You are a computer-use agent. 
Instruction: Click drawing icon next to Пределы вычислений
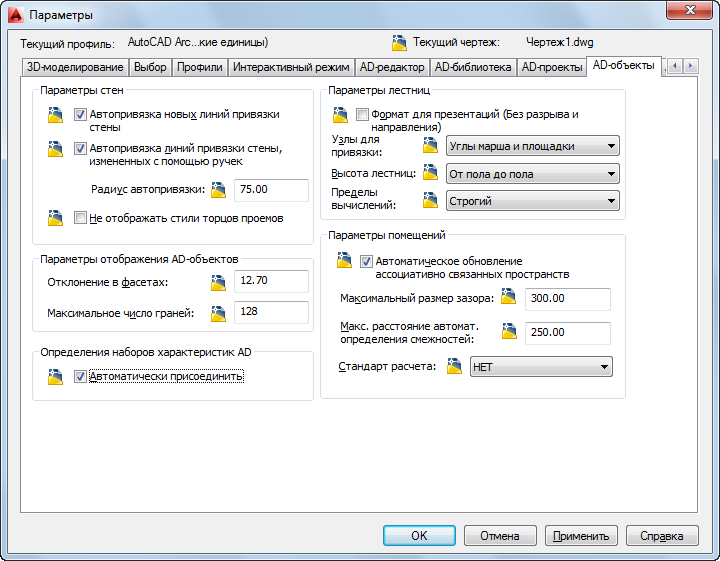(x=430, y=200)
